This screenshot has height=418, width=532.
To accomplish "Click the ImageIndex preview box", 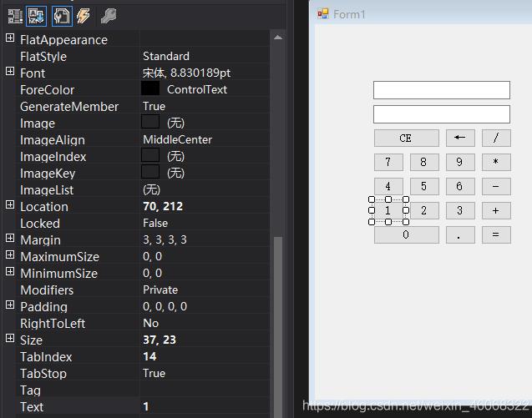I will tap(150, 155).
